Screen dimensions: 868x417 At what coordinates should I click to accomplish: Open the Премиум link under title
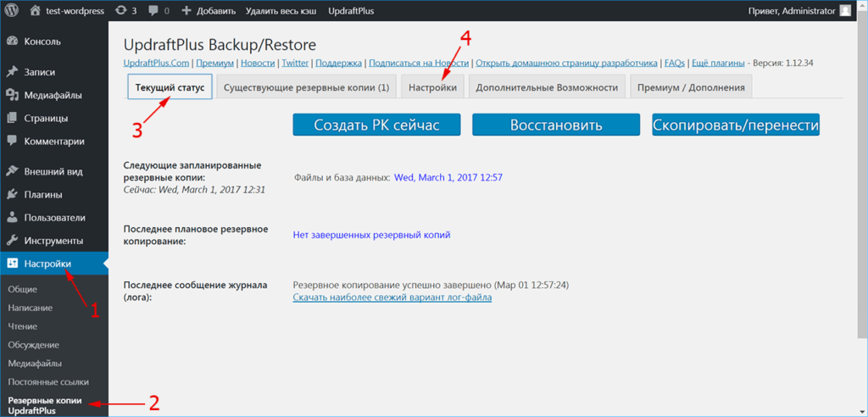(x=214, y=63)
